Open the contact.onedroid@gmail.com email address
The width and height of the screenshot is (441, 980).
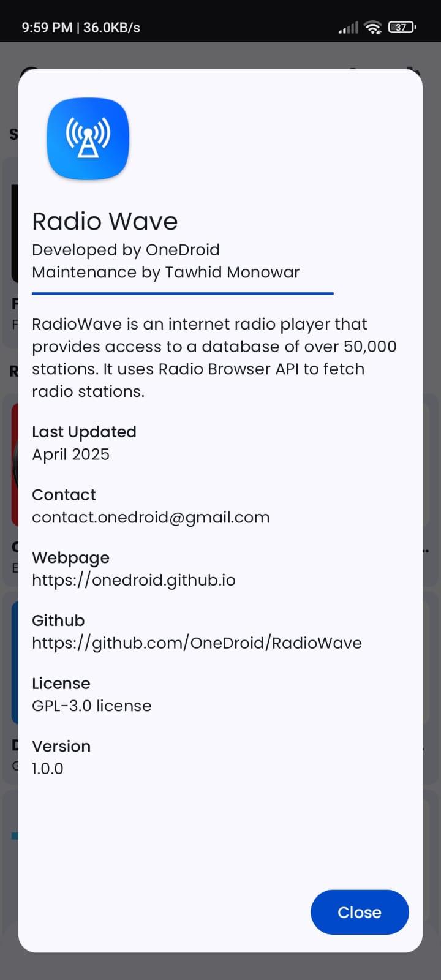(151, 517)
